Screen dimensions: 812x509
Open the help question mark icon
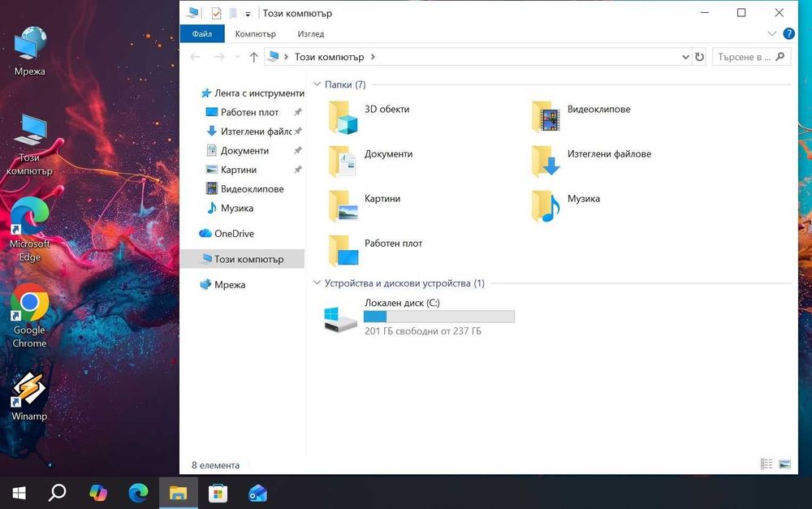pos(788,33)
